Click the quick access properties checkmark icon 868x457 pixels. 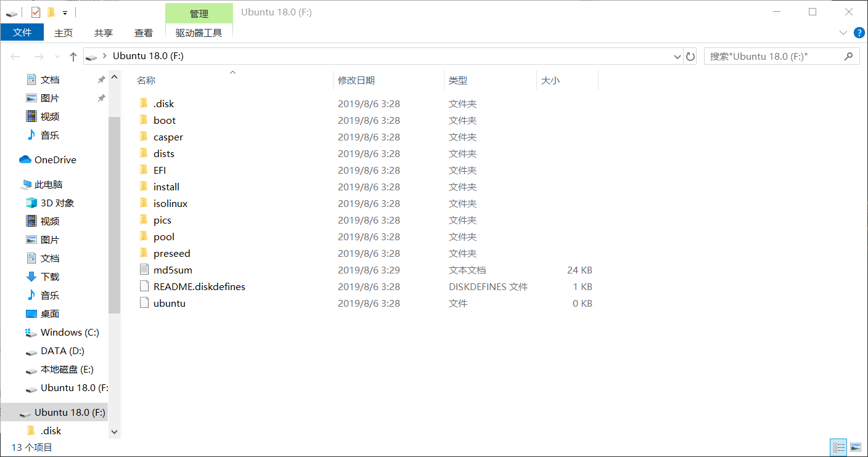tap(36, 12)
